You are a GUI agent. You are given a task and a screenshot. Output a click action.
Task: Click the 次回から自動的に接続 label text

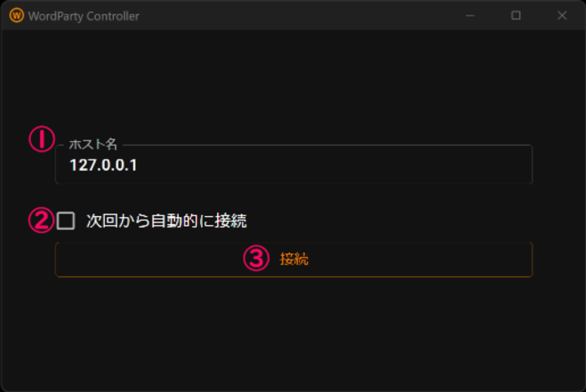(x=166, y=221)
